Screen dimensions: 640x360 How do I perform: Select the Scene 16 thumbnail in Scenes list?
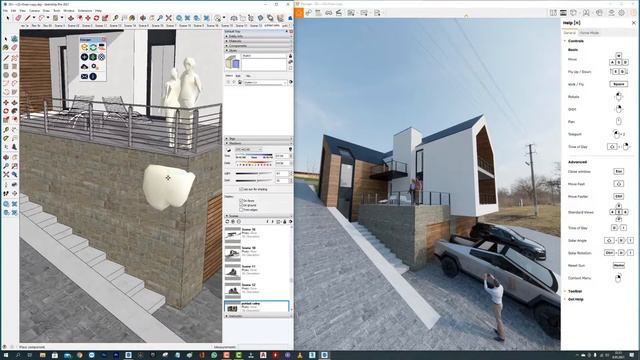pyautogui.click(x=233, y=235)
